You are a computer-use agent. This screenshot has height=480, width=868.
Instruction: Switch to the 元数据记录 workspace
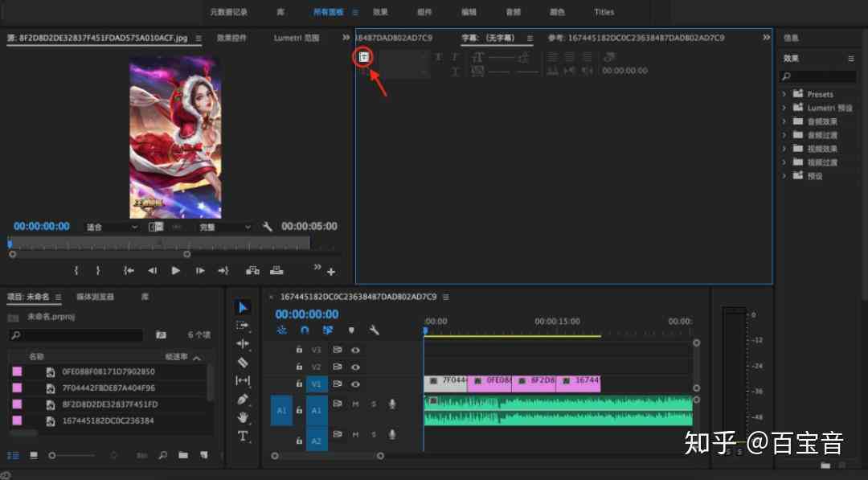(228, 11)
